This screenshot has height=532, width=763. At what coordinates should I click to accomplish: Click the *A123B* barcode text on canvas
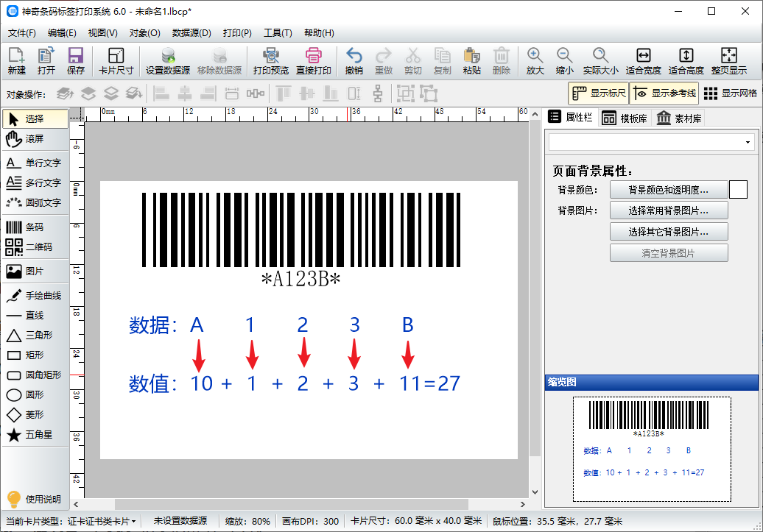300,279
